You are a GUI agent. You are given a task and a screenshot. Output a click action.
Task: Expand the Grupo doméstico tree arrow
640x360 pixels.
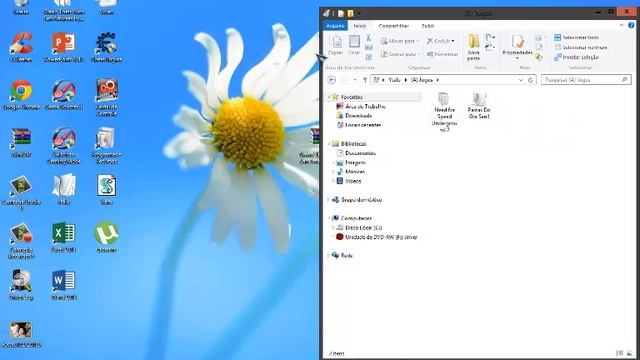click(329, 200)
